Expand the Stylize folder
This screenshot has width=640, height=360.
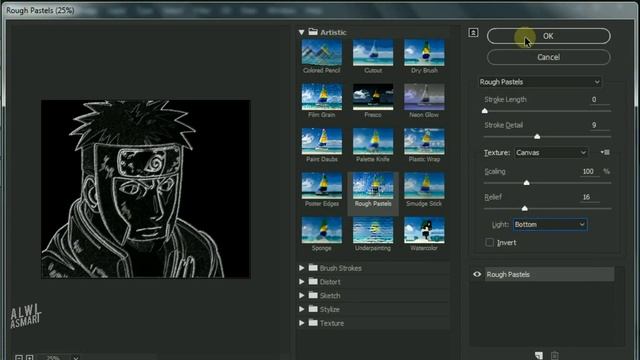tap(301, 309)
